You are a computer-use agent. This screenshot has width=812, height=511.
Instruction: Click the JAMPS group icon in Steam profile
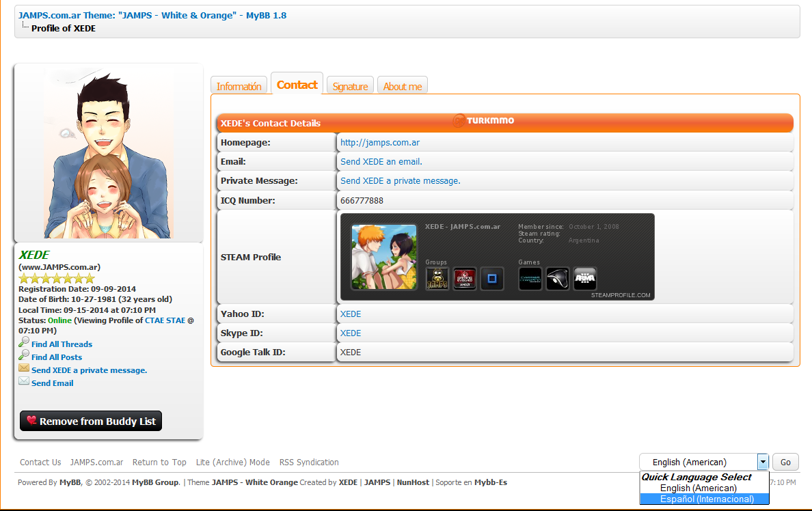coord(437,279)
